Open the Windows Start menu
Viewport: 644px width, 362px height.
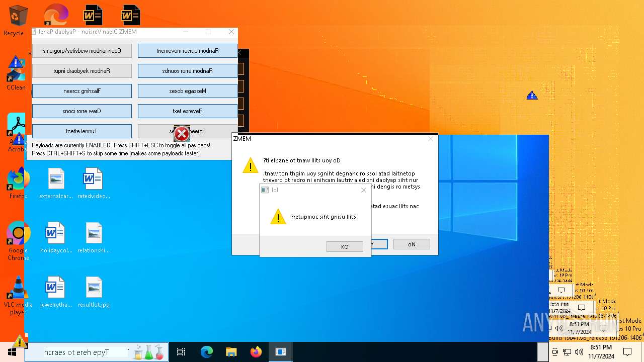tap(12, 352)
